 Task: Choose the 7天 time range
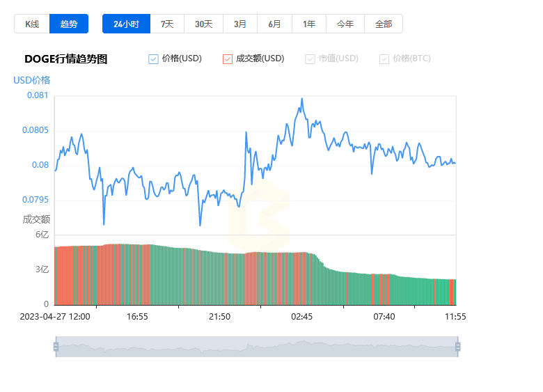click(x=167, y=24)
